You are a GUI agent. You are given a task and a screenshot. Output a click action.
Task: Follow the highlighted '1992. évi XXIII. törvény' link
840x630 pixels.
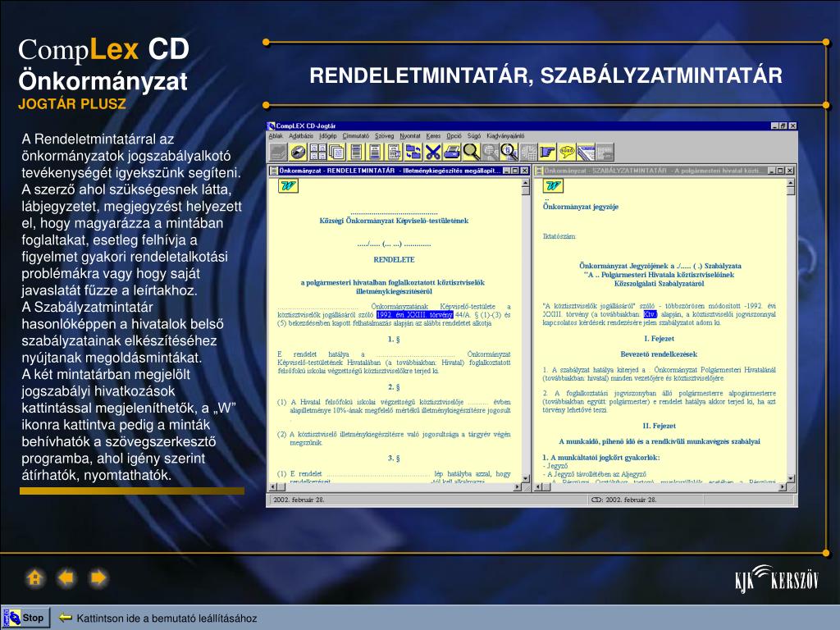[414, 315]
